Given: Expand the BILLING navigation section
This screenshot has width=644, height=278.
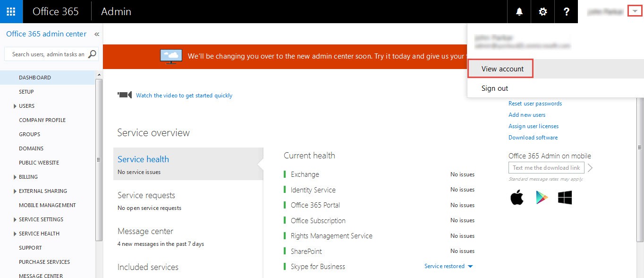Looking at the screenshot, I should [16, 177].
